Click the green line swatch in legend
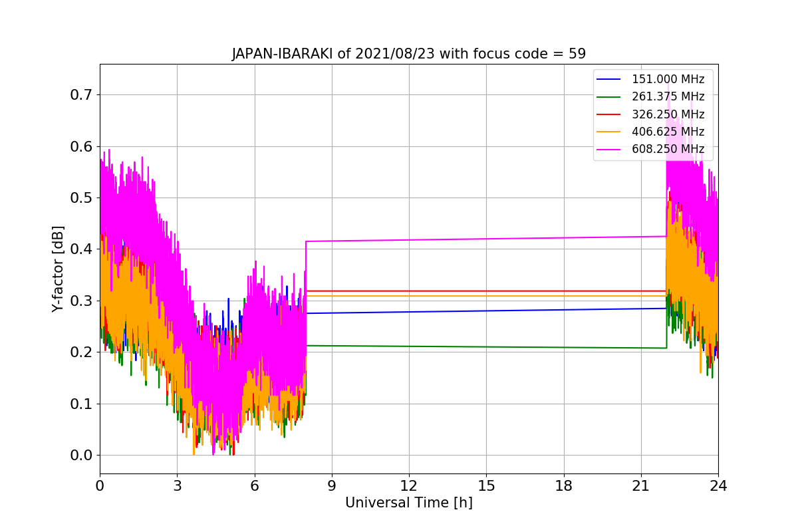 click(610, 97)
